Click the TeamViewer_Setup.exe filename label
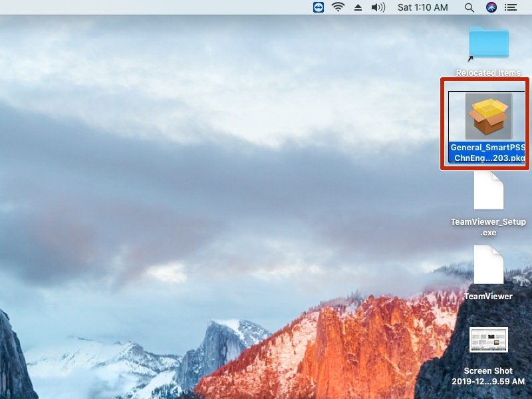 coord(488,227)
